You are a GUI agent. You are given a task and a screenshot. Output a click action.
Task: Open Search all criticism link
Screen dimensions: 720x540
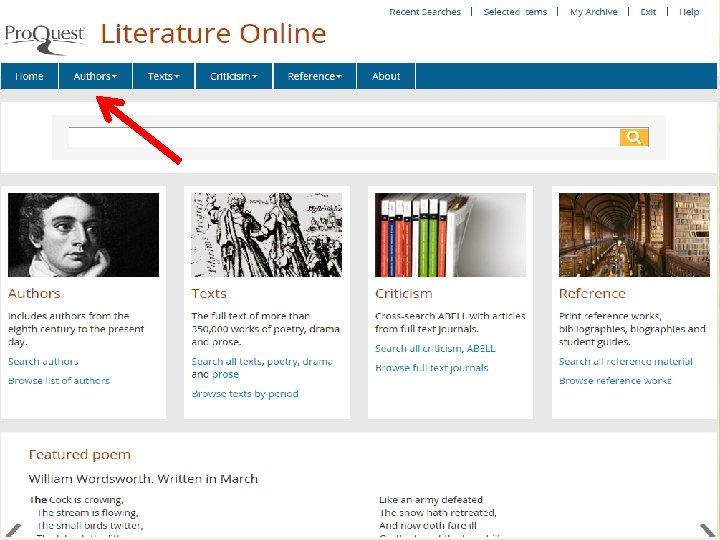[418, 349]
